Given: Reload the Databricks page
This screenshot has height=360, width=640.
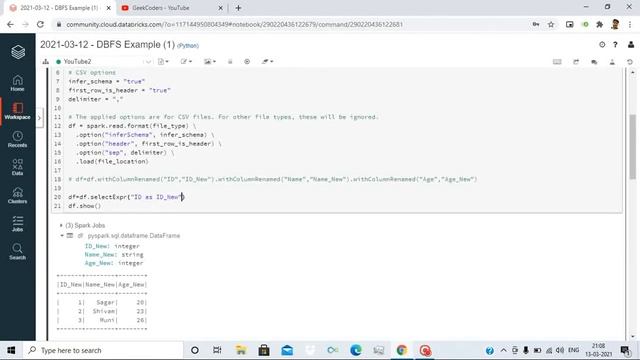Looking at the screenshot, I should click(x=40, y=24).
